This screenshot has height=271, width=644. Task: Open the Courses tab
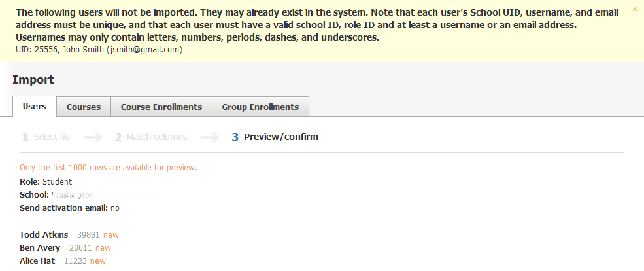[x=84, y=107]
